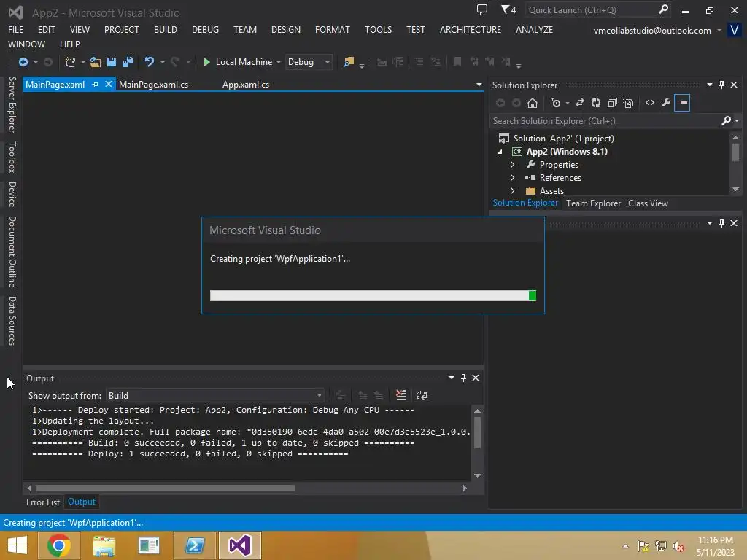
Task: Expand the References node
Action: [512, 178]
